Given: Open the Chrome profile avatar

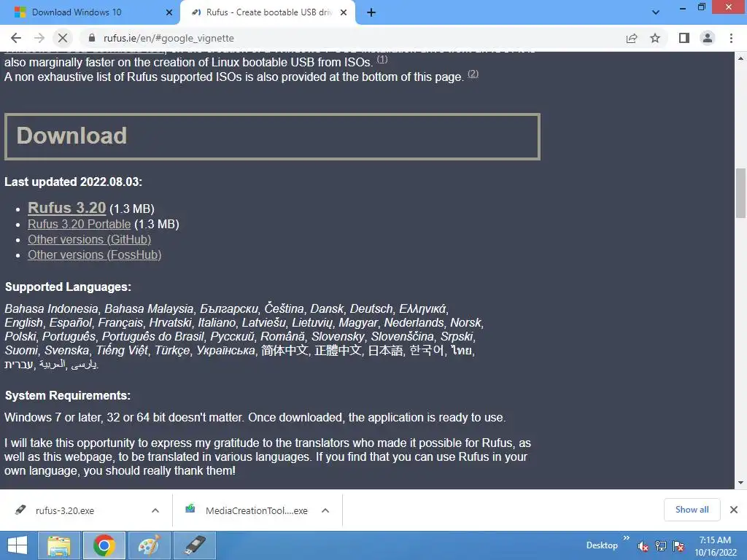Looking at the screenshot, I should pos(708,38).
